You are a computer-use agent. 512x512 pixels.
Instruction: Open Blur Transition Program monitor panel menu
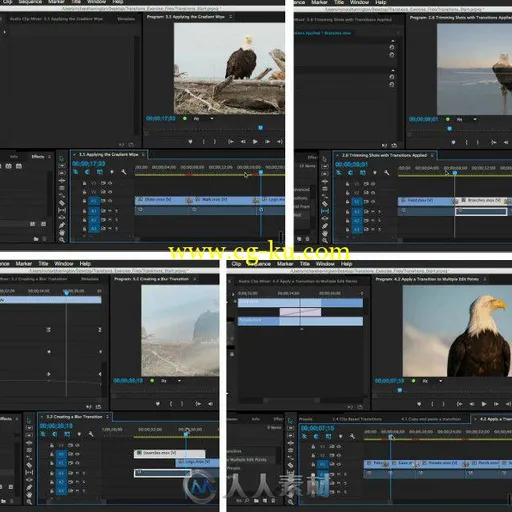click(195, 279)
